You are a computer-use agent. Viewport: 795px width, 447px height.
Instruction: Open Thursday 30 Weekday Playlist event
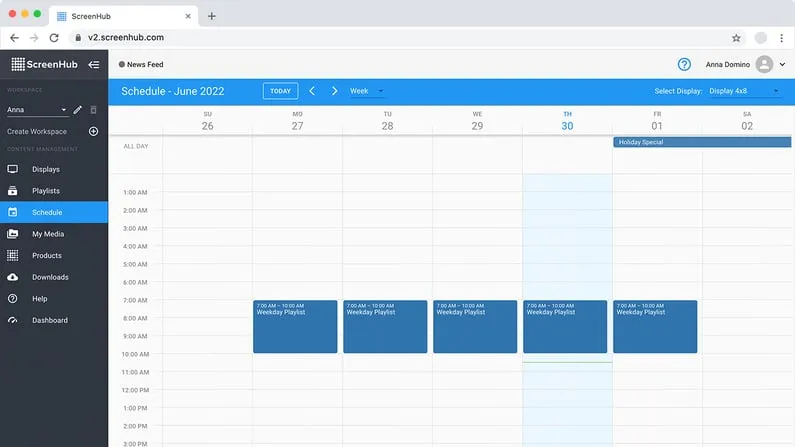pyautogui.click(x=565, y=326)
